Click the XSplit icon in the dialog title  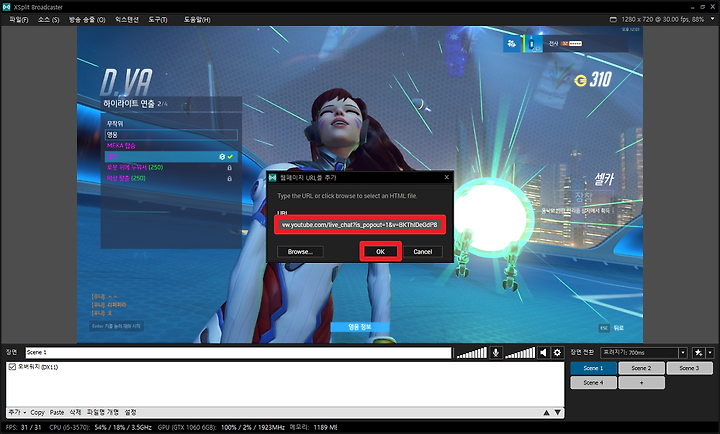click(273, 177)
